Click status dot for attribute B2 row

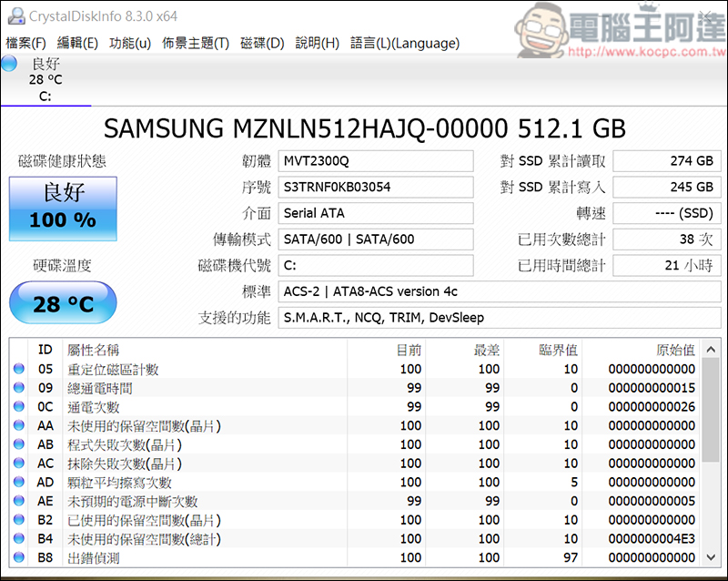19,520
